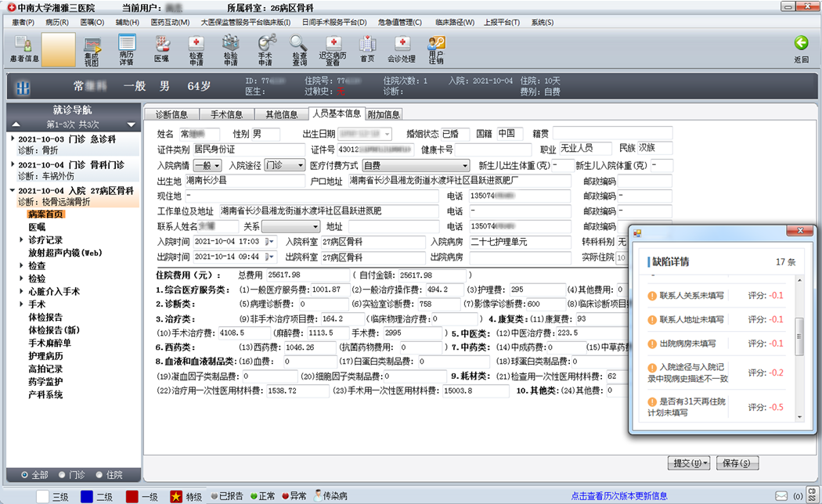
Task: Select the 住院 radio button in sidebar
Action: 99,475
